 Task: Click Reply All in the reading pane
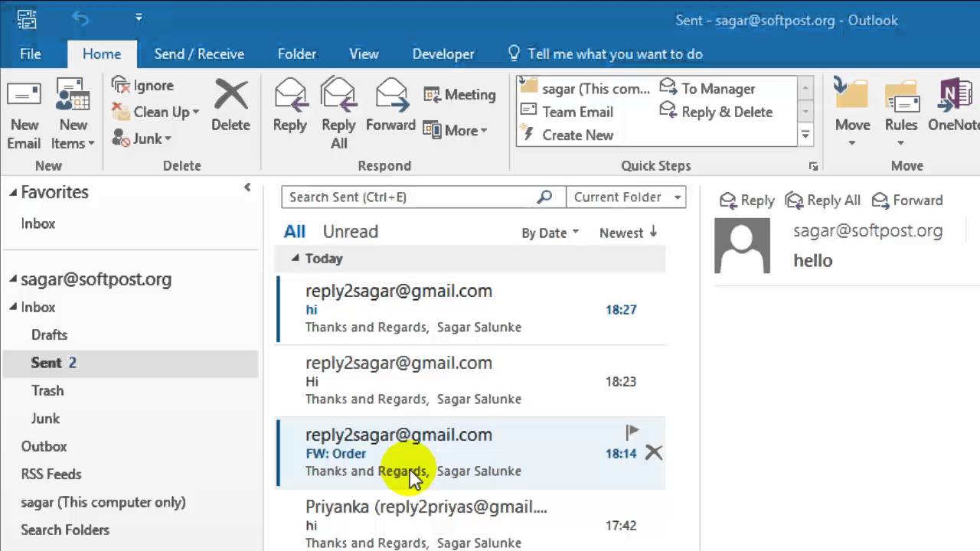click(823, 201)
